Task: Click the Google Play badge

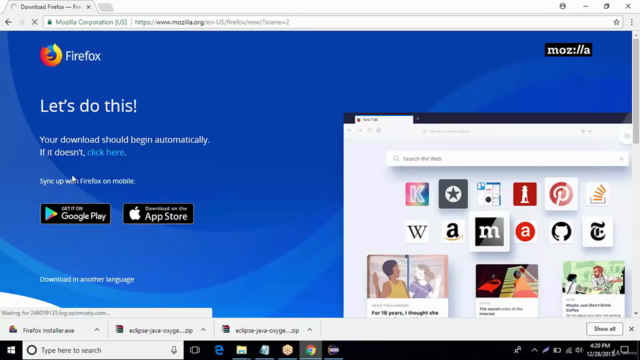Action: [x=76, y=213]
